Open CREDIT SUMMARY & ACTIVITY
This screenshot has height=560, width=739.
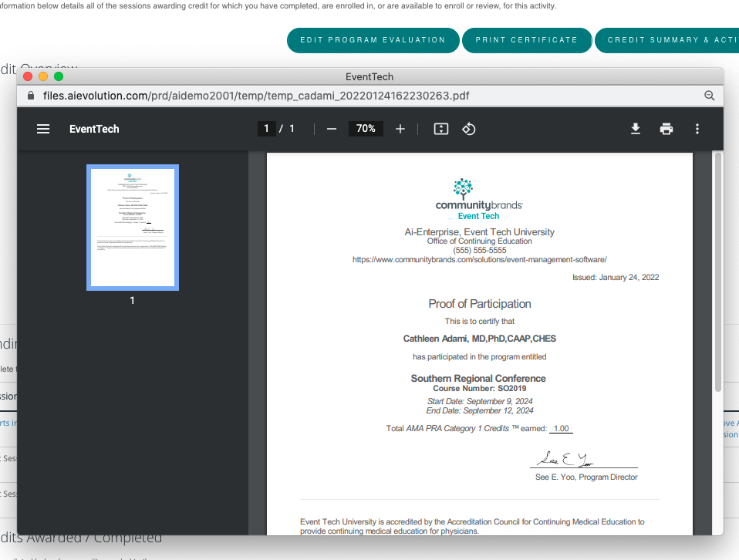click(x=670, y=39)
